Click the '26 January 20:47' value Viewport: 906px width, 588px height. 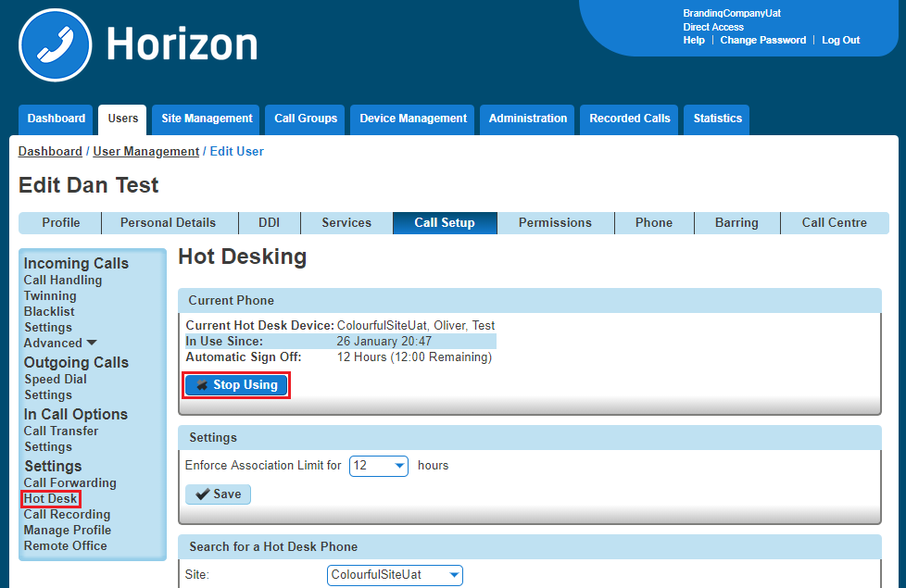click(x=384, y=342)
